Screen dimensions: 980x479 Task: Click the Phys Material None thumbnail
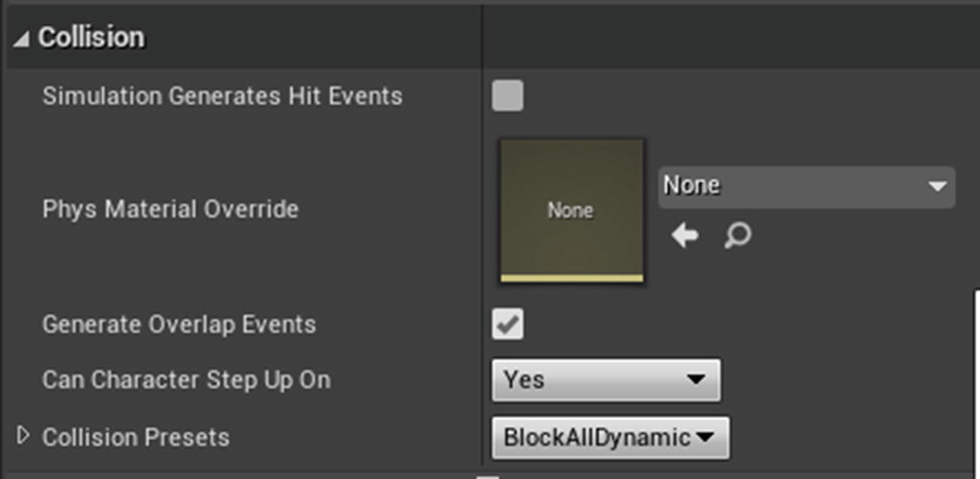click(x=571, y=211)
